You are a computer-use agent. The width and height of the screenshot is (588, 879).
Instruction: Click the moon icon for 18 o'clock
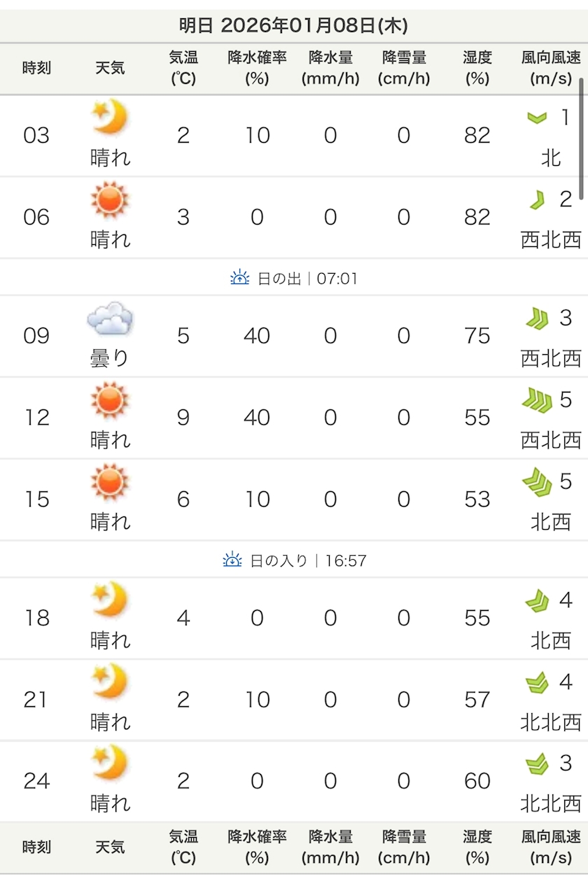click(110, 600)
